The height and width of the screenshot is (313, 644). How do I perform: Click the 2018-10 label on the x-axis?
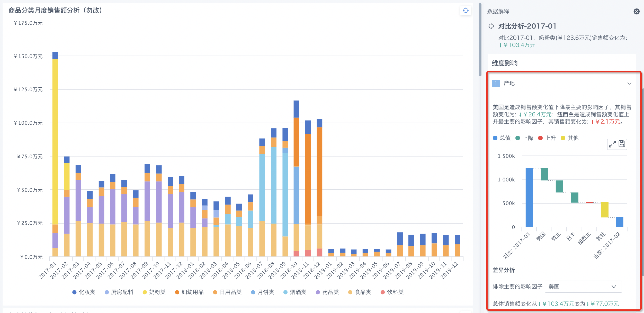pyautogui.click(x=289, y=270)
